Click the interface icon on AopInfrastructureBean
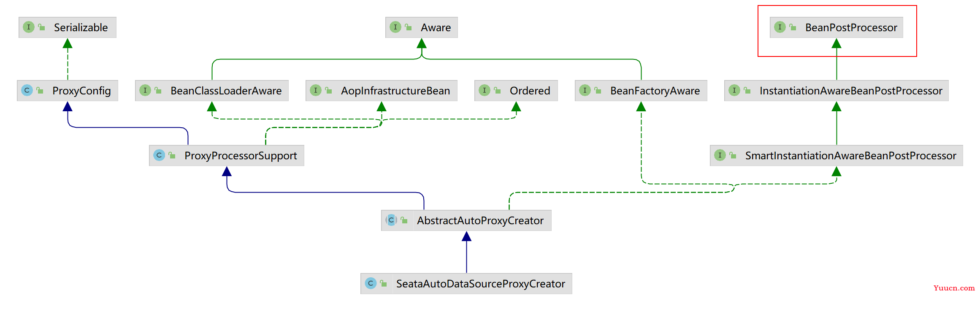Screen dimensions: 980x311 (316, 90)
